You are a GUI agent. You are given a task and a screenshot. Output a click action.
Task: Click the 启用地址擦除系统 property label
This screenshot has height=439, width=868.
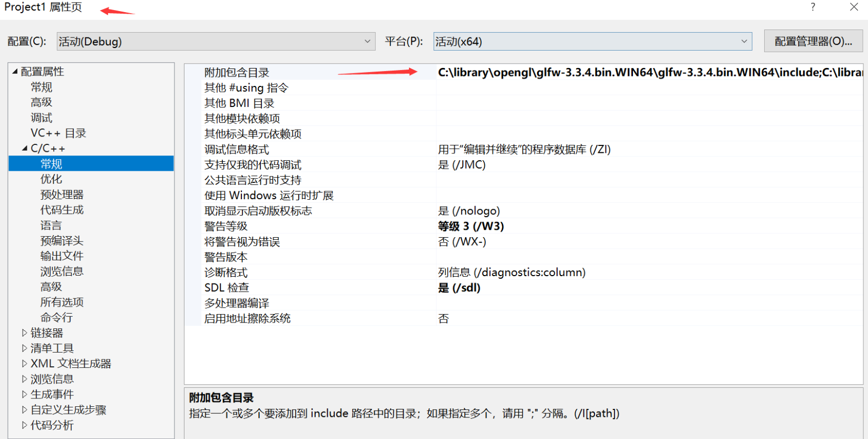[x=248, y=318]
